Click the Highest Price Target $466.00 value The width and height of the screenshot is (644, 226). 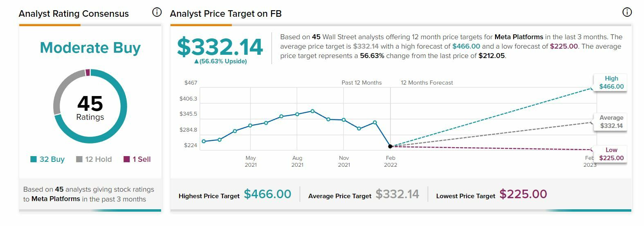[x=267, y=194]
